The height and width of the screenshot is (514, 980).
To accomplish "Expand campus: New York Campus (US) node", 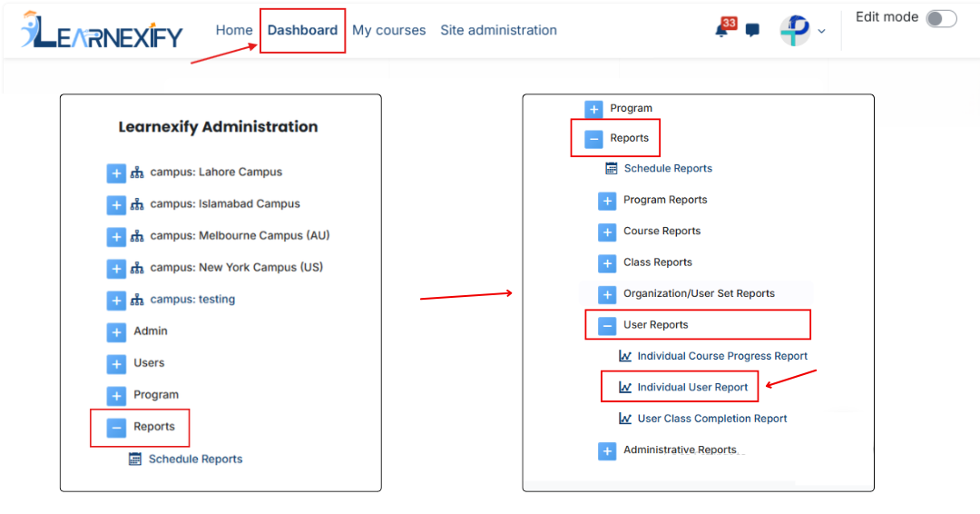I will pyautogui.click(x=116, y=269).
